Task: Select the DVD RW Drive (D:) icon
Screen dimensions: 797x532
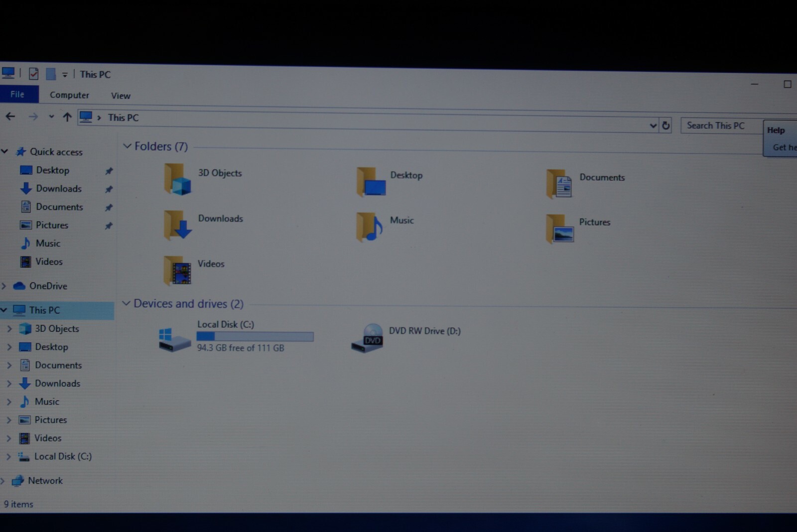Action: 367,338
